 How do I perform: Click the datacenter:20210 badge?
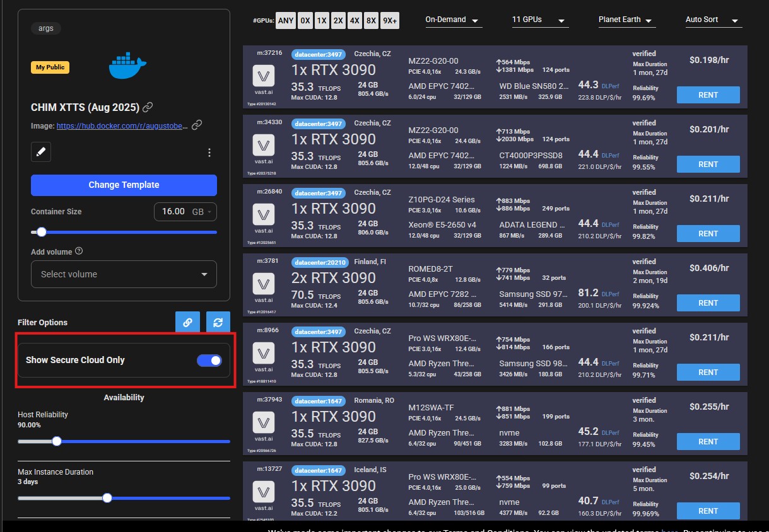coord(319,262)
